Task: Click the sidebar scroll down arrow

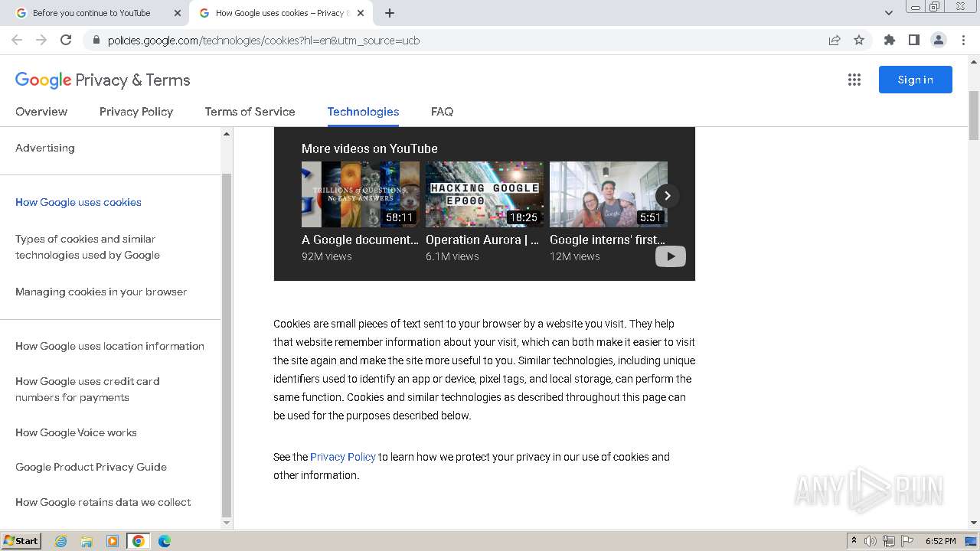Action: click(227, 523)
